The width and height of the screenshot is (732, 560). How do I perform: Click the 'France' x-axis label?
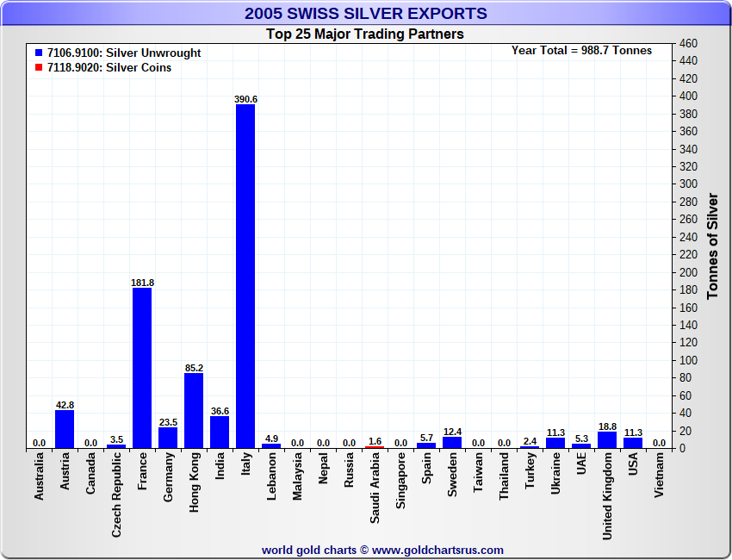(x=142, y=470)
